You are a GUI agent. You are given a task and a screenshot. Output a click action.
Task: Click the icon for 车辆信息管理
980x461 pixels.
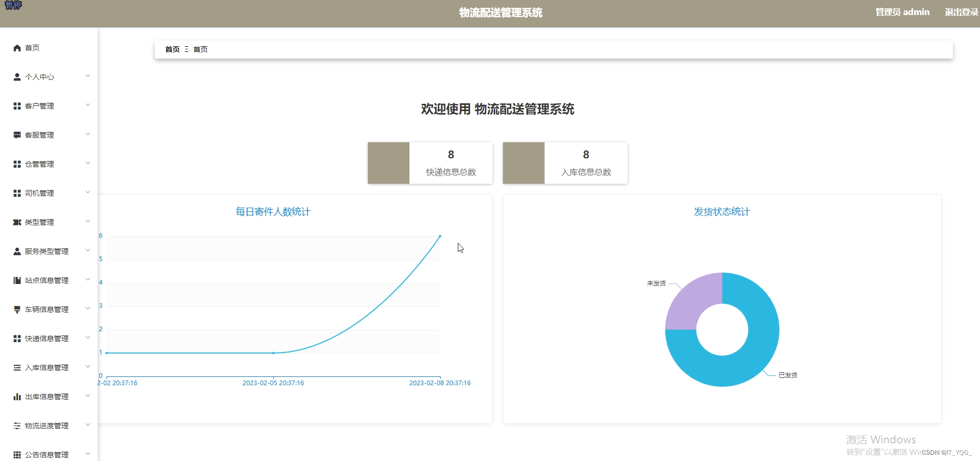coord(17,309)
